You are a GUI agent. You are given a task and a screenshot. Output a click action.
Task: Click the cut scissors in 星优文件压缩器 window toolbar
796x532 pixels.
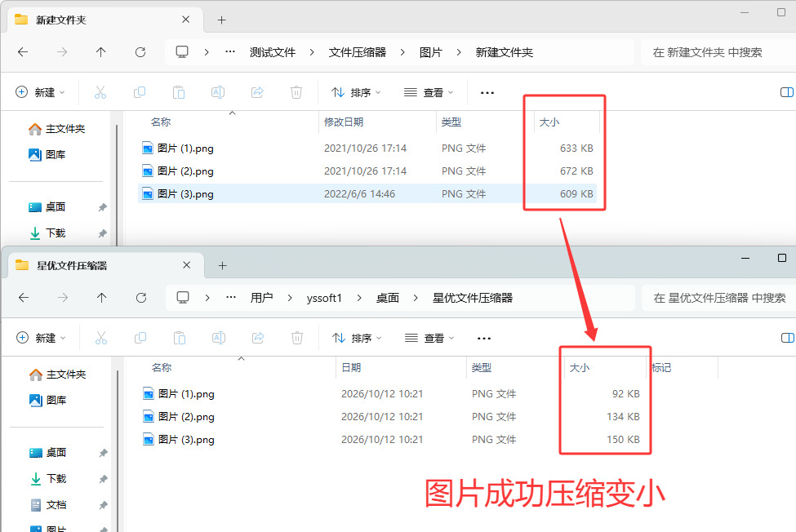click(101, 338)
